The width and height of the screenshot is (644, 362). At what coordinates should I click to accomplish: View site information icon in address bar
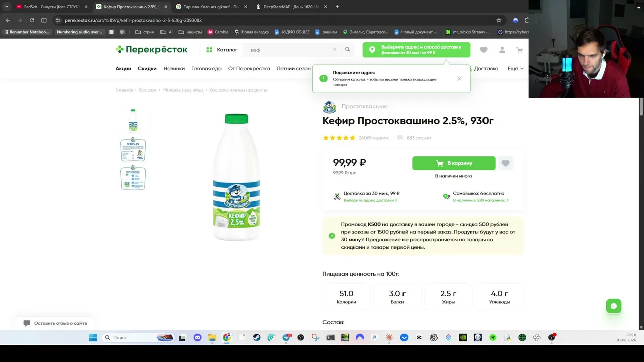(58, 20)
